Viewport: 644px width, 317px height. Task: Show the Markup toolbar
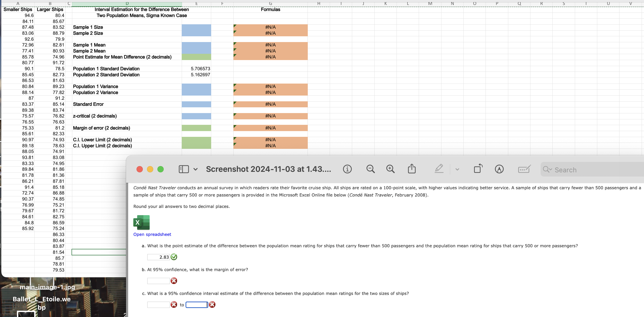499,169
